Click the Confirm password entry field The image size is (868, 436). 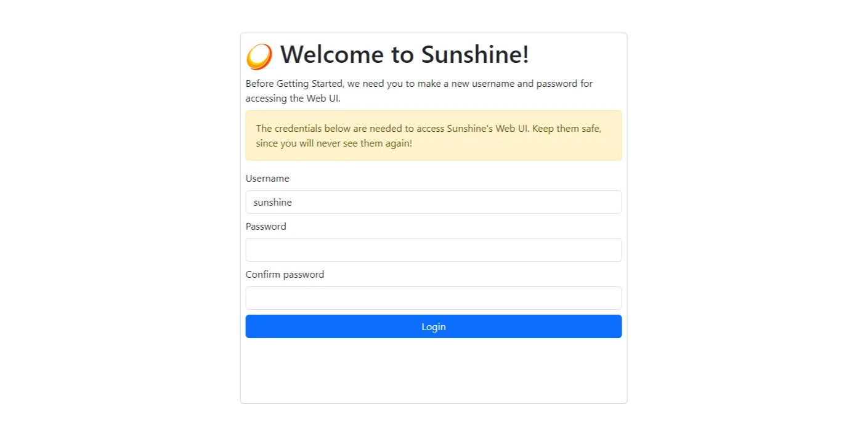[433, 297]
